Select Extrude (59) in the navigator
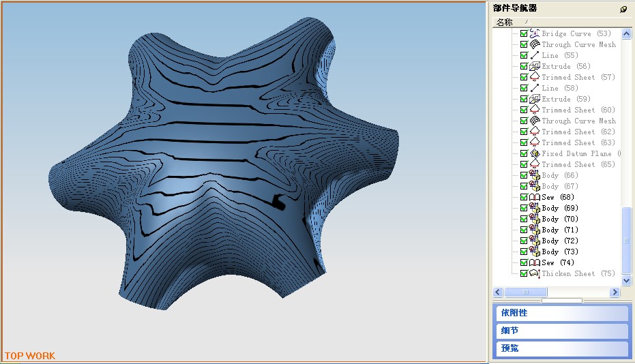The height and width of the screenshot is (364, 635). click(566, 100)
